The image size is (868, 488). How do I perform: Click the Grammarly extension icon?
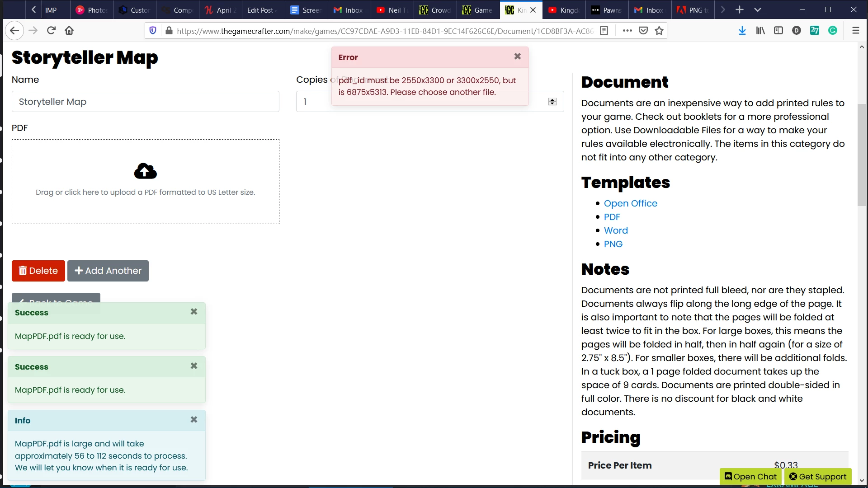coord(833,31)
